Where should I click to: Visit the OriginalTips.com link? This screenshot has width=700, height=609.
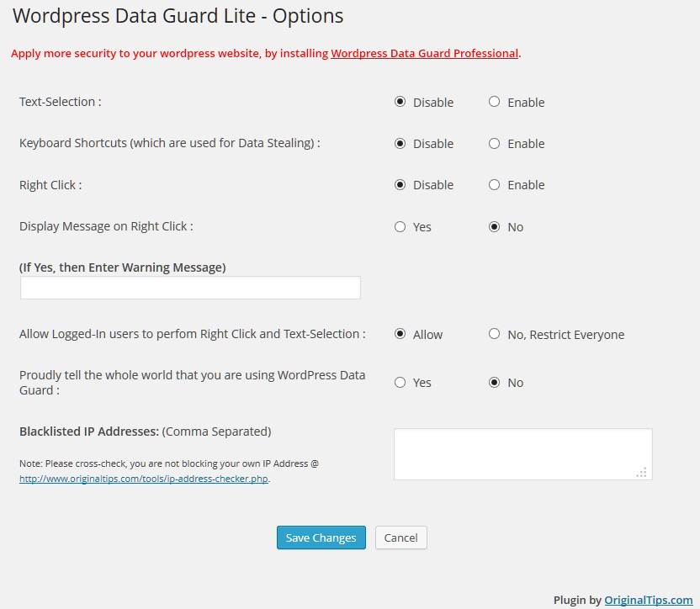[x=648, y=600]
